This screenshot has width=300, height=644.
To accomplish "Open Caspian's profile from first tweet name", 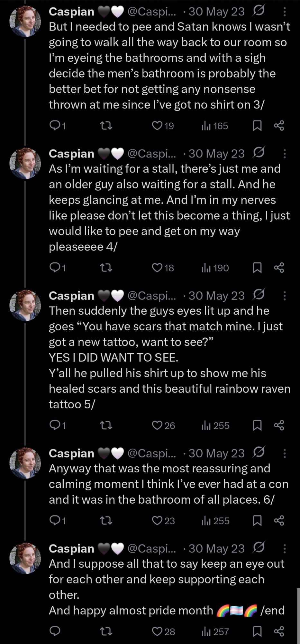I will pyautogui.click(x=71, y=12).
